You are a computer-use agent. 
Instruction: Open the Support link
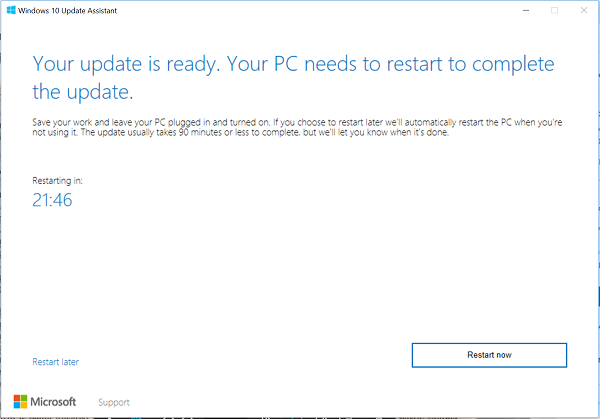tap(114, 402)
